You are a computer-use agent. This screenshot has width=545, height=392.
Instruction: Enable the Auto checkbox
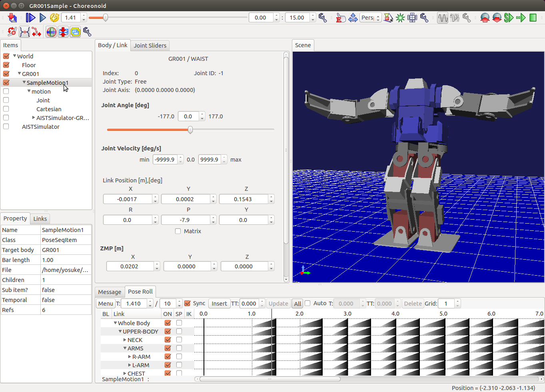307,303
